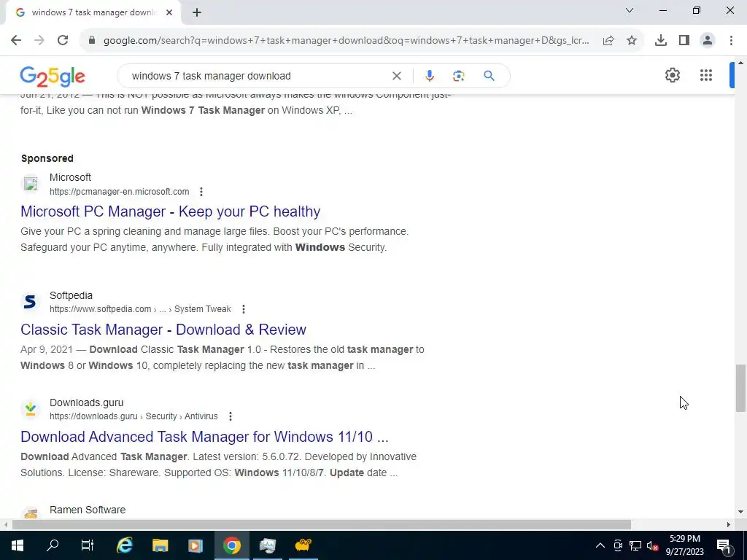Click the muted volume tray icon
This screenshot has height=560, width=747.
click(x=653, y=545)
